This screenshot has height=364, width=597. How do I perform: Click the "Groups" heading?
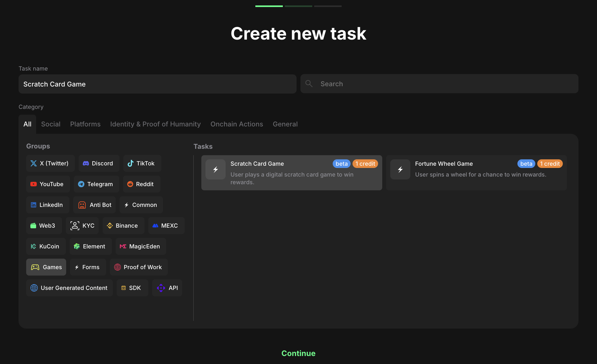(x=38, y=146)
